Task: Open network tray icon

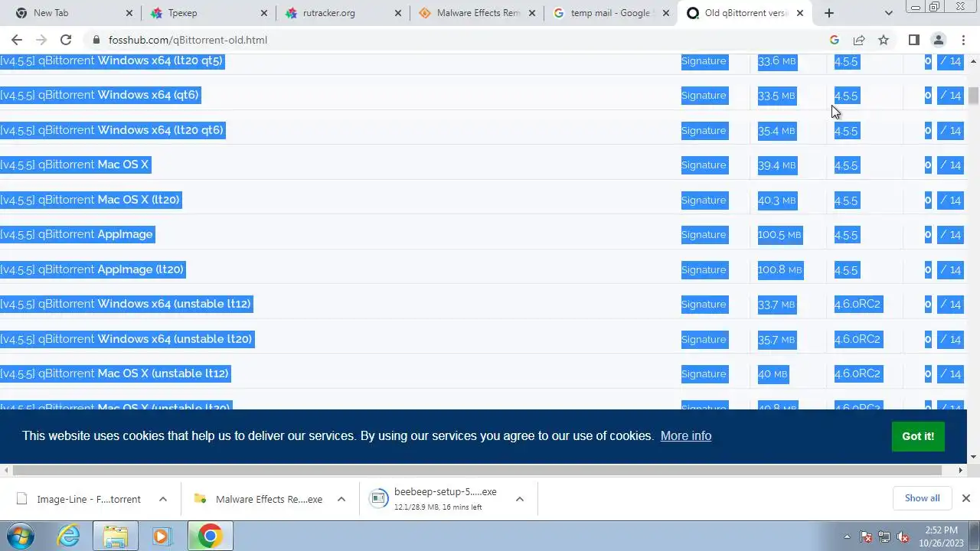Action: (x=884, y=537)
